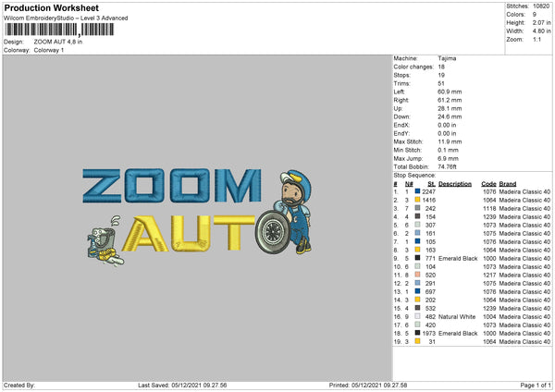This screenshot has height=392, width=555.
Task: Pick the black swatch in stop row 18
Action: (418, 333)
